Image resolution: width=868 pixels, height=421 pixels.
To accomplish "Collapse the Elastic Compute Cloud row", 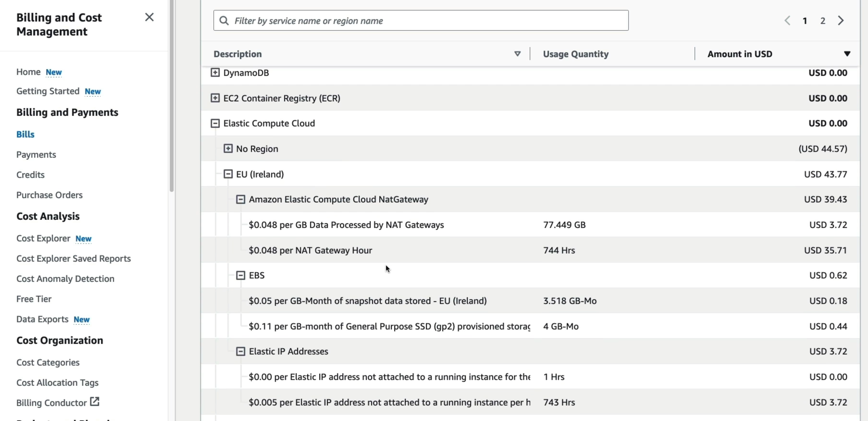I will 215,124.
